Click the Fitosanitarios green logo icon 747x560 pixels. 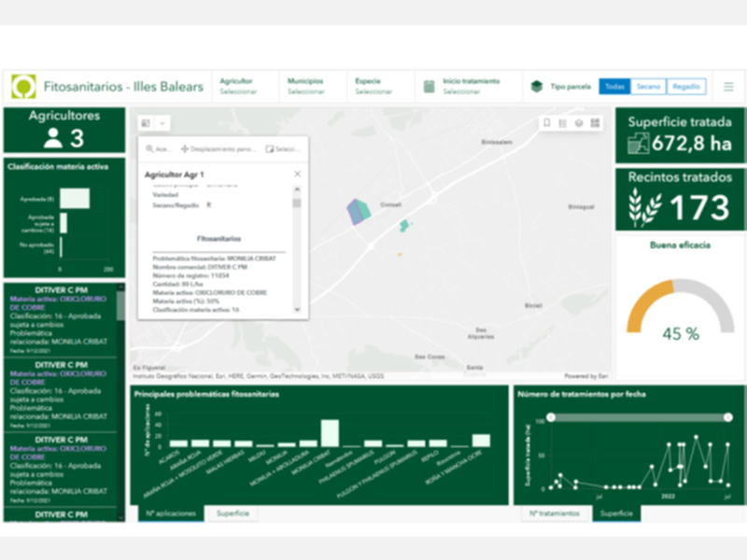pyautogui.click(x=23, y=87)
